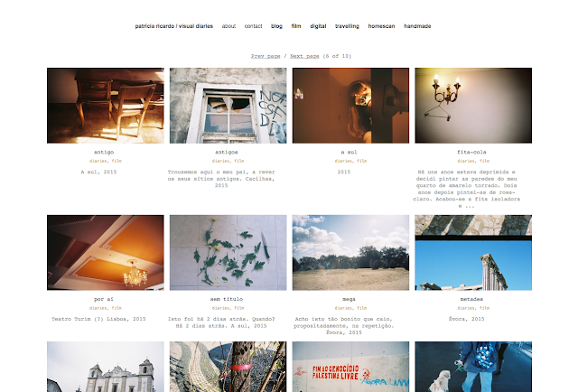
Task: Open the Palestina Livre graffiti thumbnail
Action: point(350,367)
